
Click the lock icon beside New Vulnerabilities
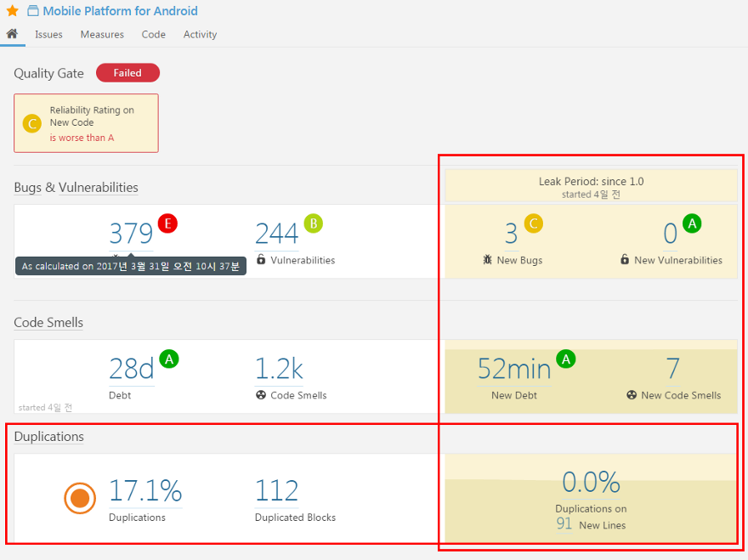[625, 259]
